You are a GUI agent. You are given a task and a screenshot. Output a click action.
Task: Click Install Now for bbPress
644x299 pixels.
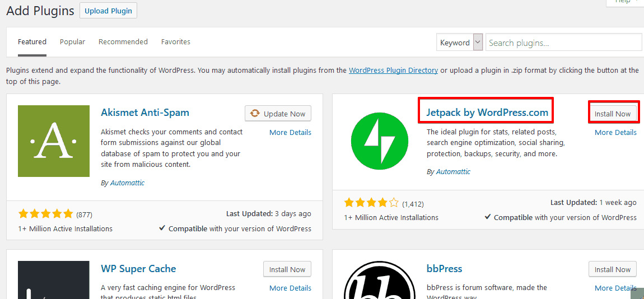(613, 269)
